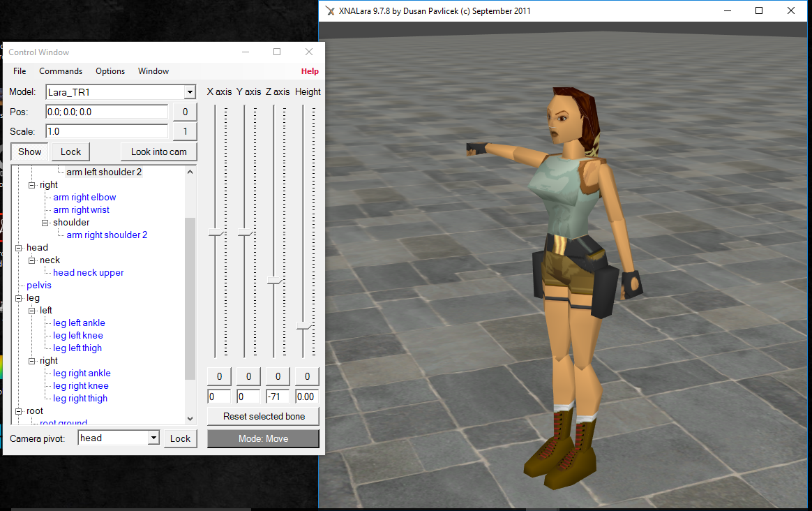
Task: Click the Scale input field
Action: pyautogui.click(x=106, y=131)
